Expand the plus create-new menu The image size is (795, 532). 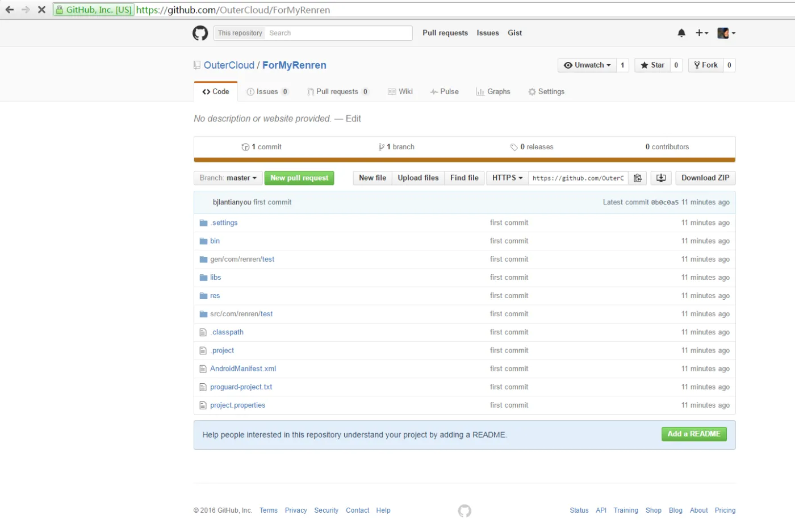pos(702,33)
